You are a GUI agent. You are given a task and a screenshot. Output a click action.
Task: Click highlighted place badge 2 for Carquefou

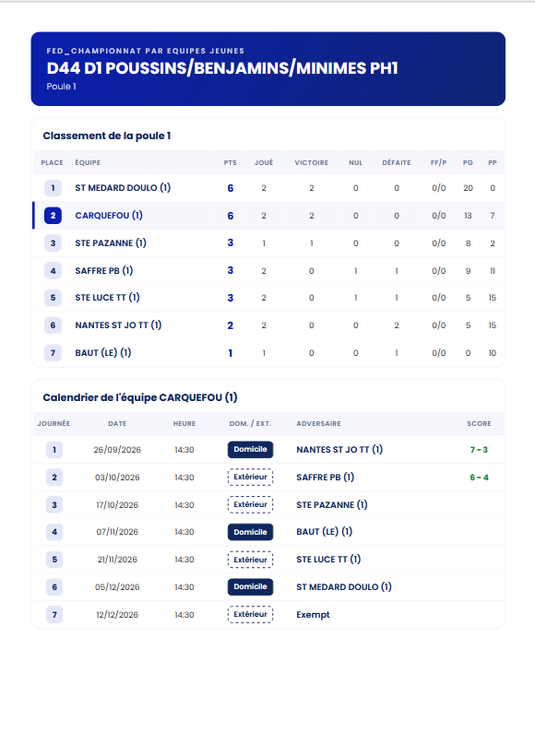click(x=53, y=215)
